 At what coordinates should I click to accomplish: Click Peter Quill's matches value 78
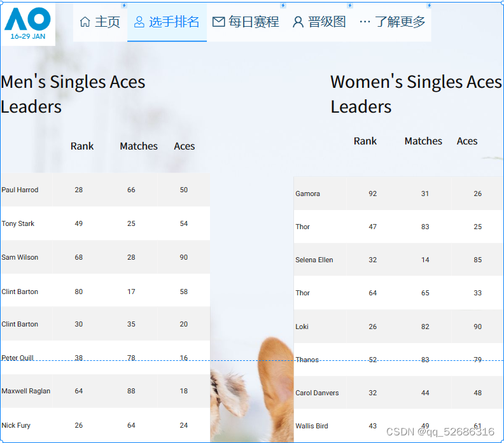(x=131, y=358)
